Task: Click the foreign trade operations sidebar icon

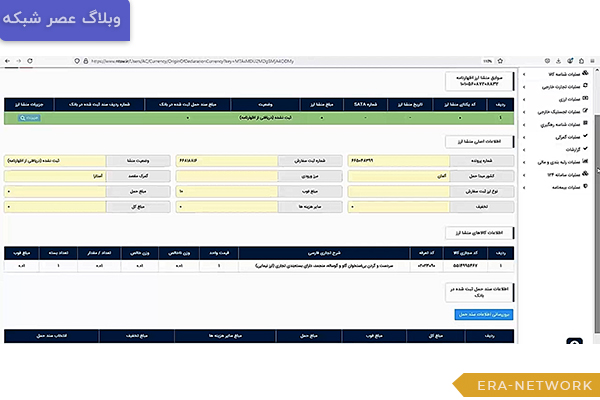Action: pos(585,87)
